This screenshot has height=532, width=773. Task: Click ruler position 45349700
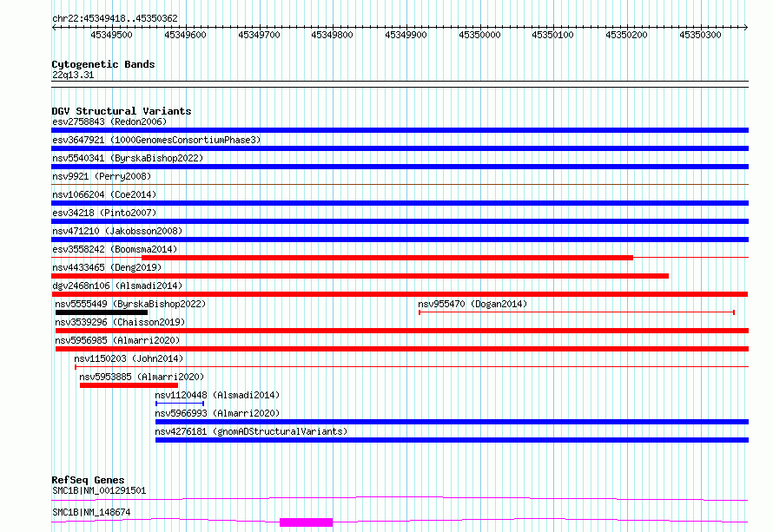(259, 35)
